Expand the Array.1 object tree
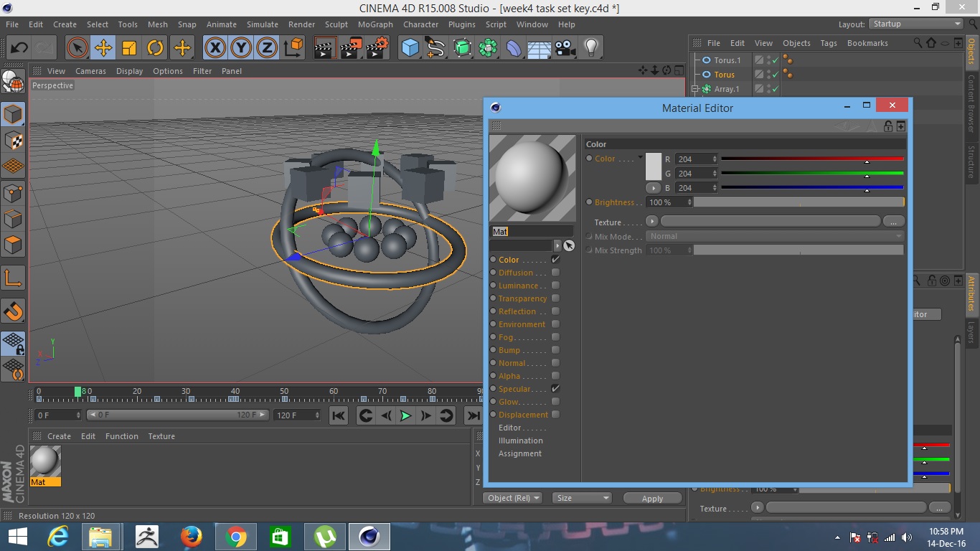Screen dimensions: 980x551 click(694, 89)
